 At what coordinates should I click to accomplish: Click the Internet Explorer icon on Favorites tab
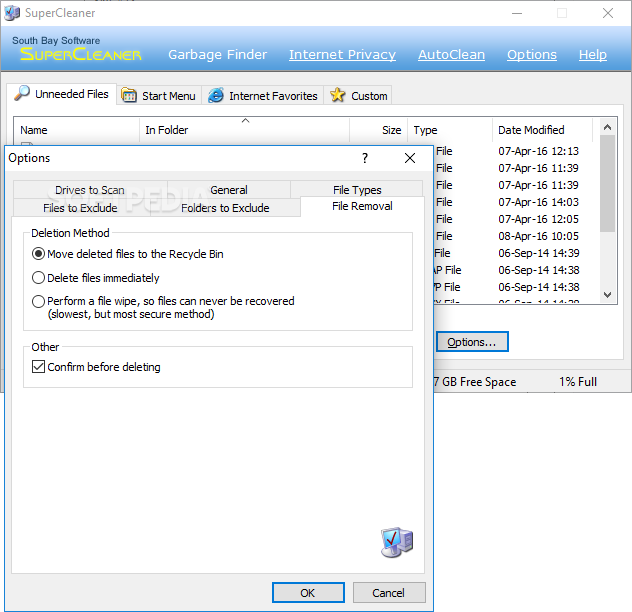(216, 96)
